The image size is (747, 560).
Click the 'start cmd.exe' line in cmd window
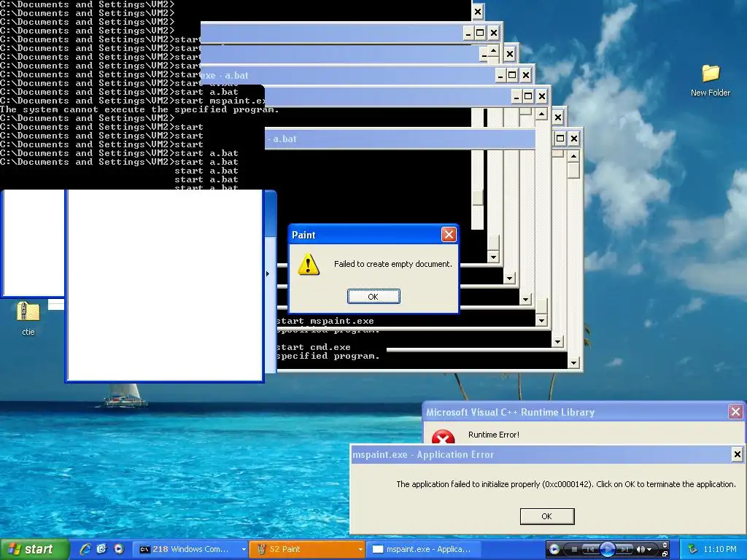pos(314,347)
